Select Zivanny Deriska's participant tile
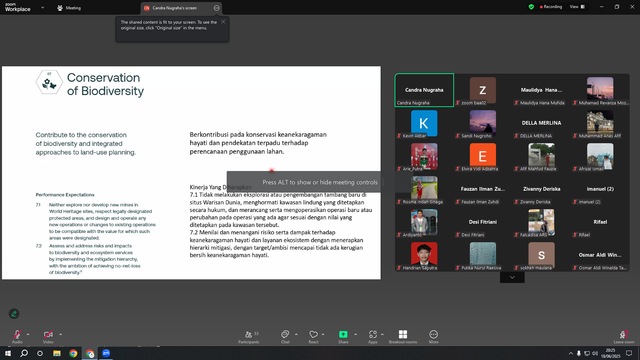 [x=541, y=189]
